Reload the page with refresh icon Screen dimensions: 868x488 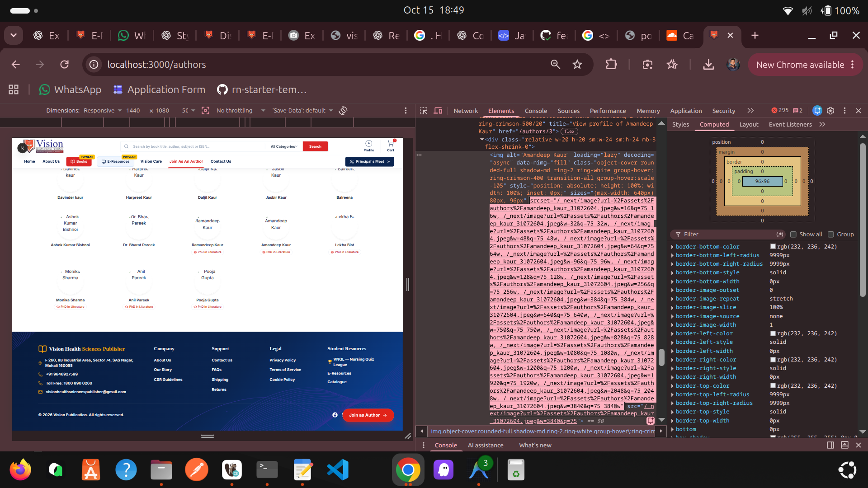click(x=65, y=65)
